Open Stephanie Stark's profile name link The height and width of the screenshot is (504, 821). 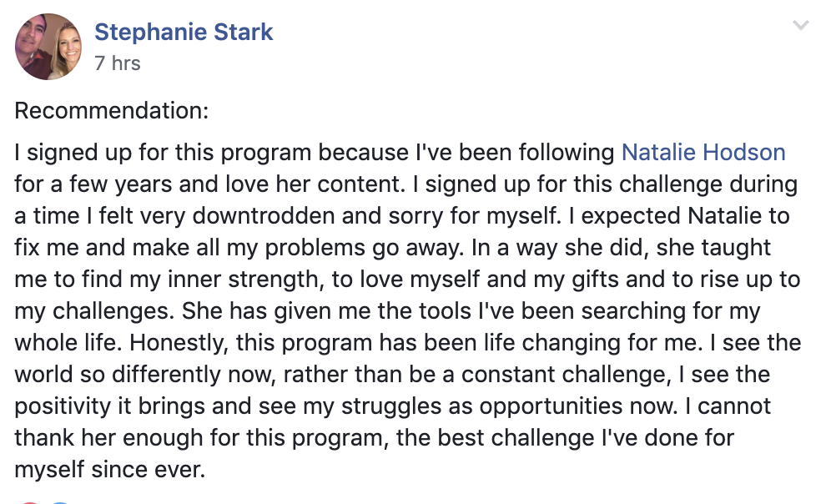[184, 32]
